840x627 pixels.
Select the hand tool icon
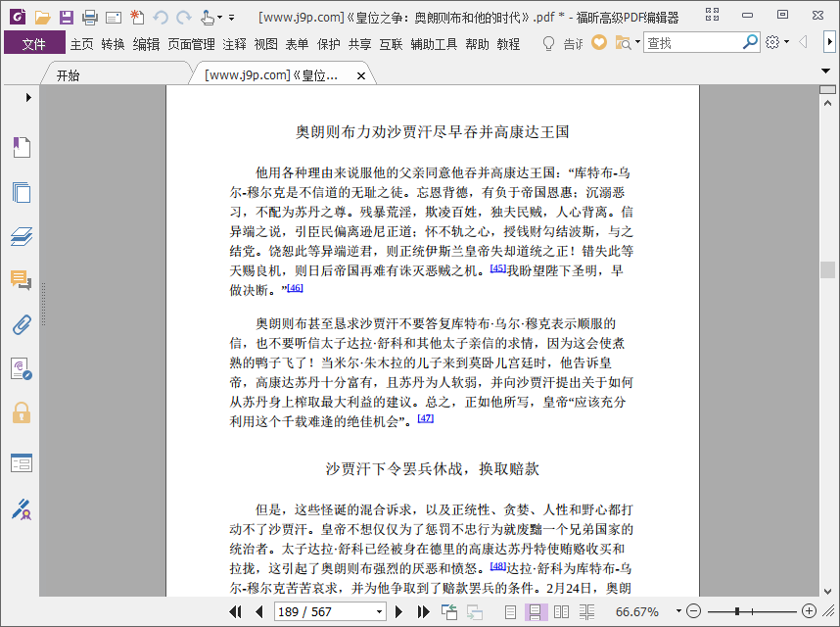click(x=208, y=18)
